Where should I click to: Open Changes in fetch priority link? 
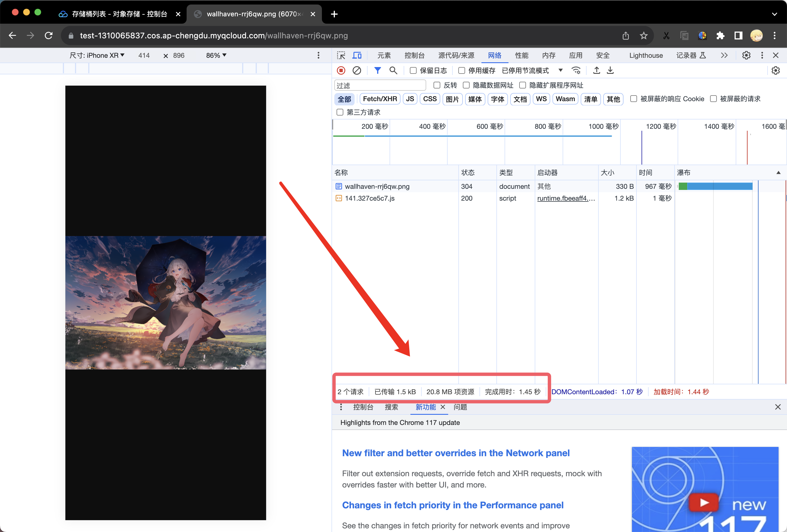[453, 505]
